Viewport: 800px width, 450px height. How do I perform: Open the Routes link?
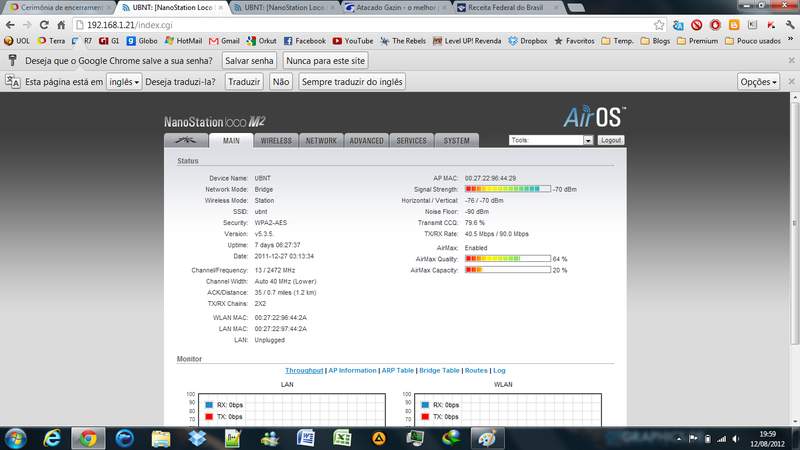[x=476, y=370]
